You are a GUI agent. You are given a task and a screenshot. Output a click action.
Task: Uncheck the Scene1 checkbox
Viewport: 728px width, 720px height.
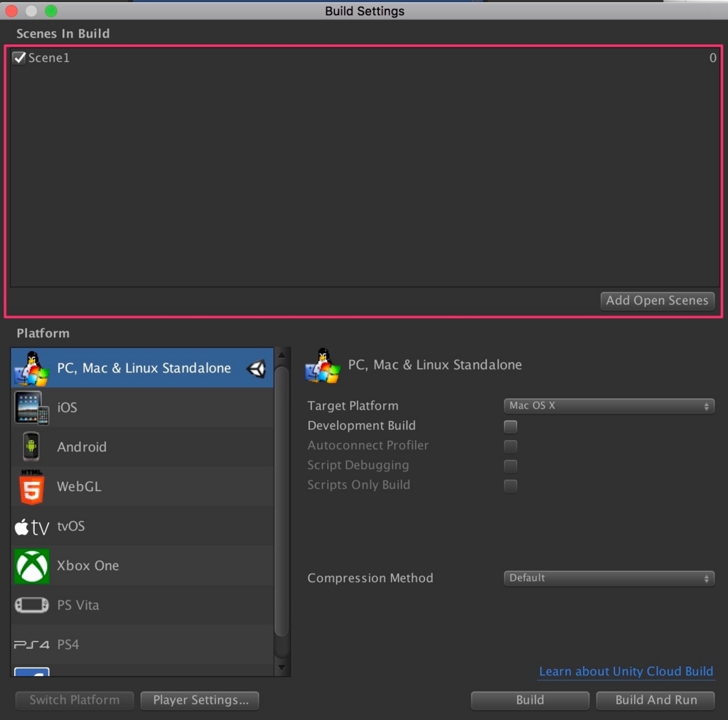tap(19, 58)
